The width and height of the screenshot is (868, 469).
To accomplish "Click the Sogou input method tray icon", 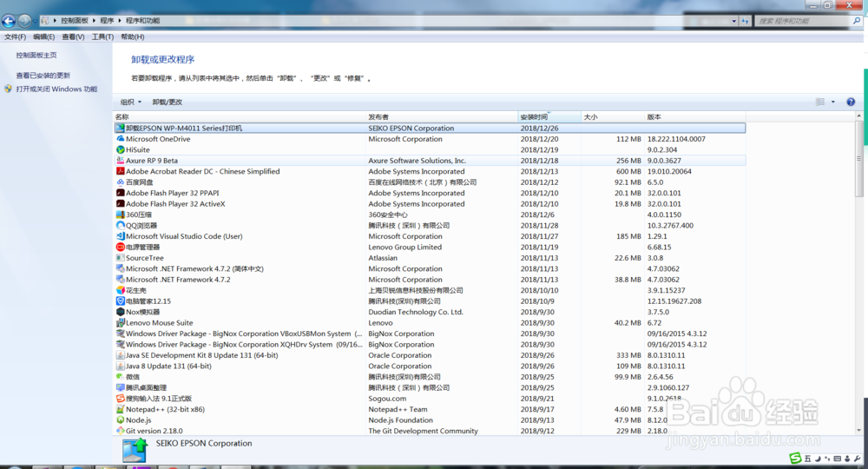I will (795, 458).
